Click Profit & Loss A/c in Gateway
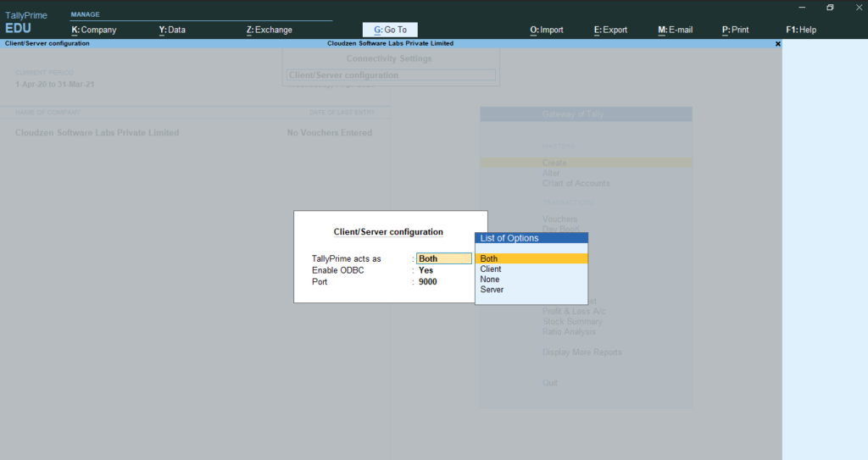Screen dimensions: 868x460 [574, 311]
